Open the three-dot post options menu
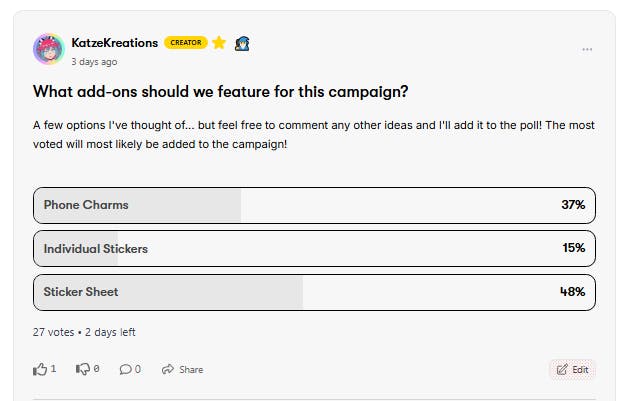 pos(587,49)
